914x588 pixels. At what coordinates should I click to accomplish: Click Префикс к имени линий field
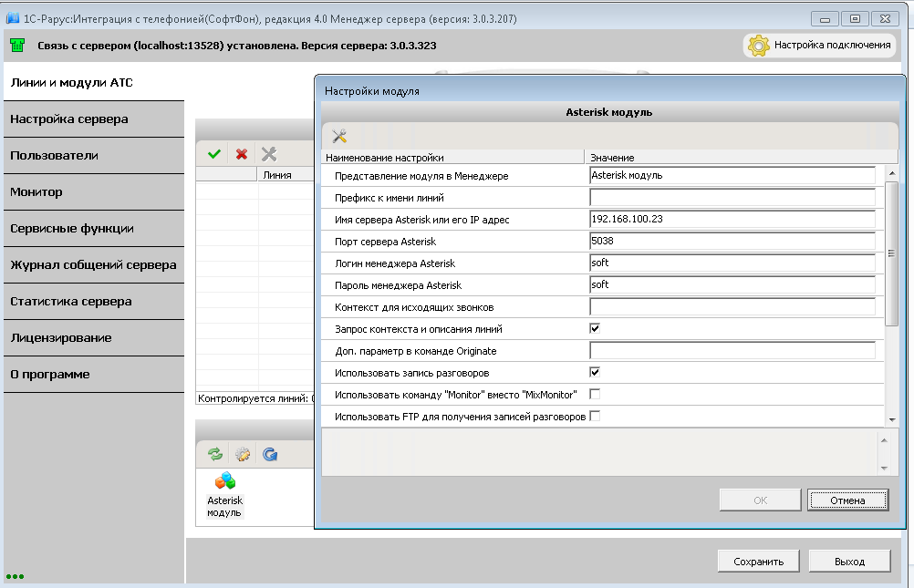(732, 198)
